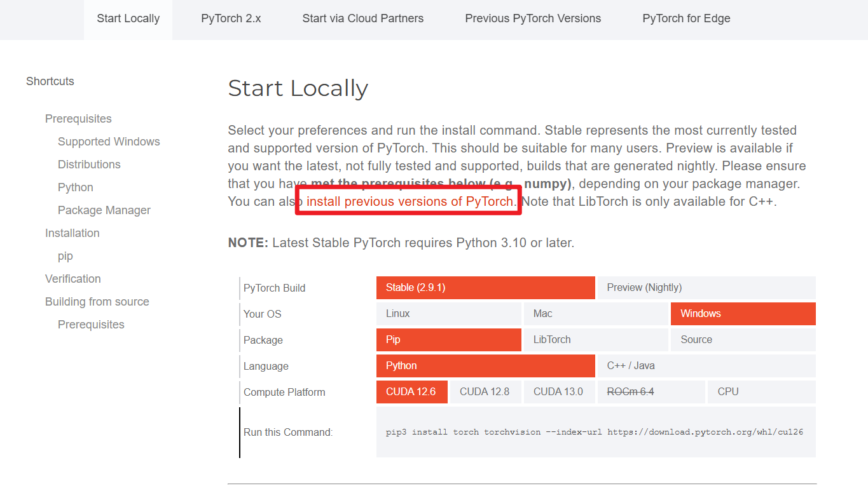The image size is (868, 486).
Task: Choose Preview (Nightly) build
Action: 706,288
